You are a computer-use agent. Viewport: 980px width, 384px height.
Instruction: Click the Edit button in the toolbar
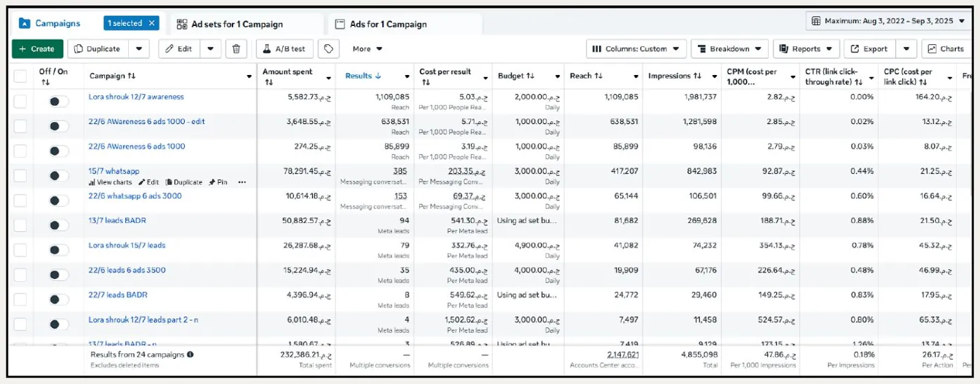(x=179, y=49)
